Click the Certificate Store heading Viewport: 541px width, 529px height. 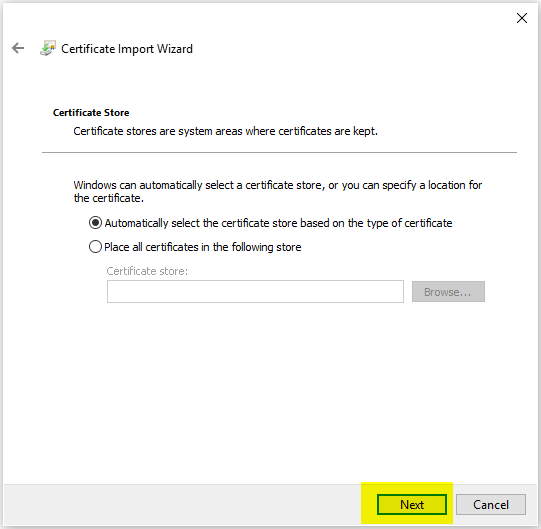[91, 112]
